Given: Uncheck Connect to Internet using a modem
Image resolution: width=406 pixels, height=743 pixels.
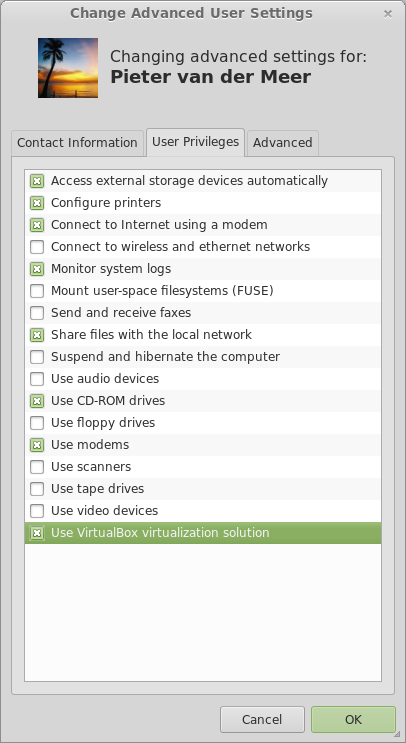Looking at the screenshot, I should pos(37,225).
